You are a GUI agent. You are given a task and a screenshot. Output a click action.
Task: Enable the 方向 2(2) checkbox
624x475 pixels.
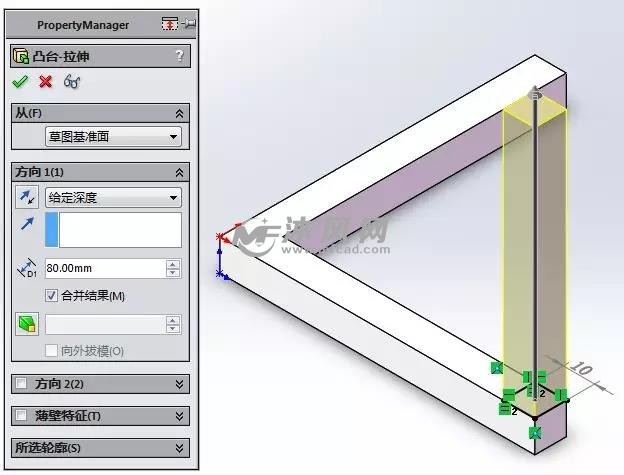tap(21, 384)
